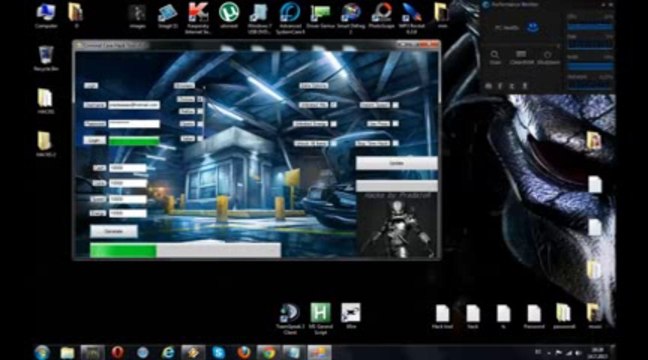Launch Internet Explorer from the taskbar
Viewport: 648px width, 360px height.
point(168,353)
